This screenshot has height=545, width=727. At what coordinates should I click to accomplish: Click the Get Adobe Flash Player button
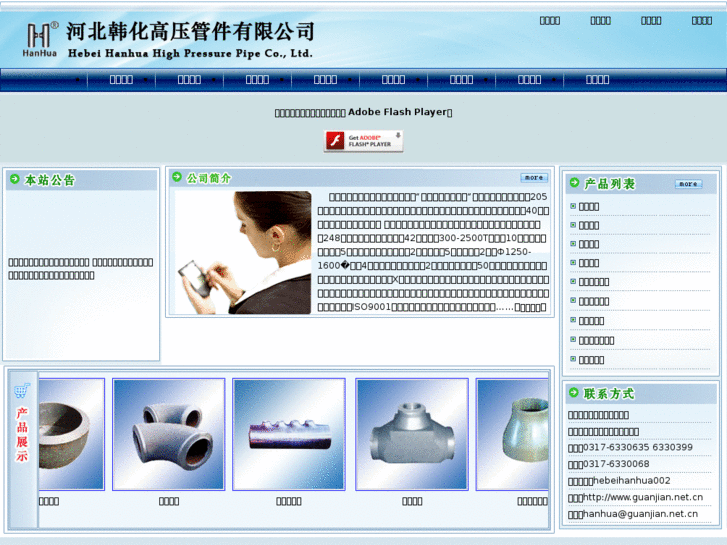[x=364, y=141]
